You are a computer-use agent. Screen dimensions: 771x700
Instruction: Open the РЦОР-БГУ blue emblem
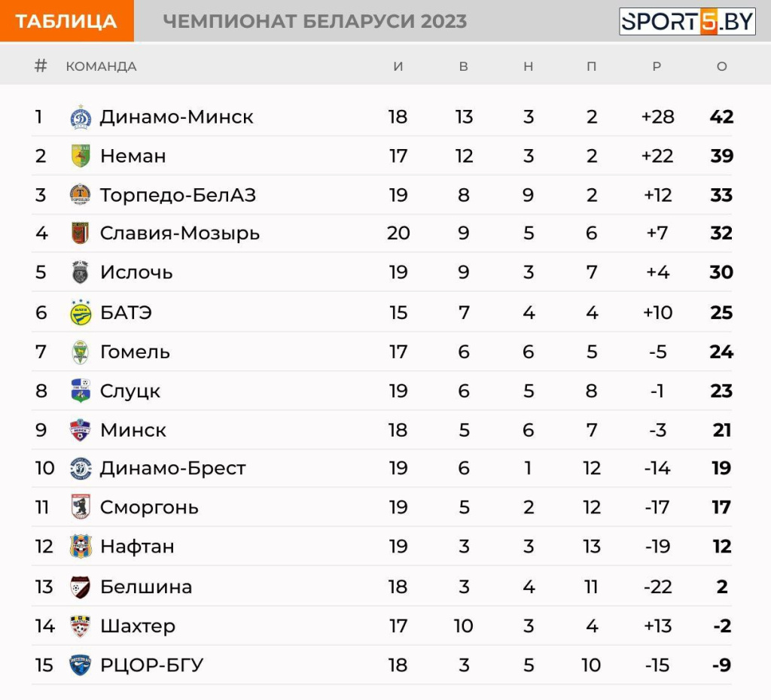click(80, 665)
